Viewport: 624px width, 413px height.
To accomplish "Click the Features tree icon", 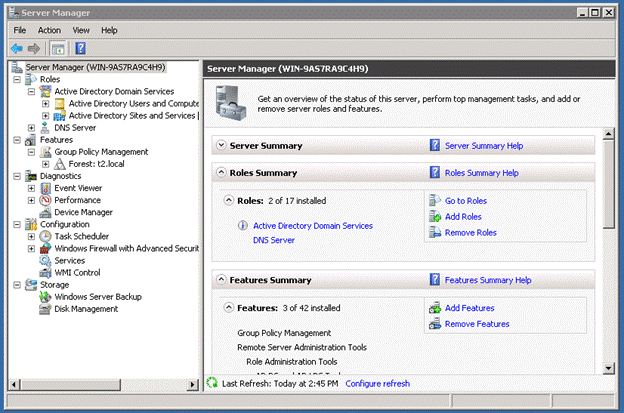I will click(31, 140).
